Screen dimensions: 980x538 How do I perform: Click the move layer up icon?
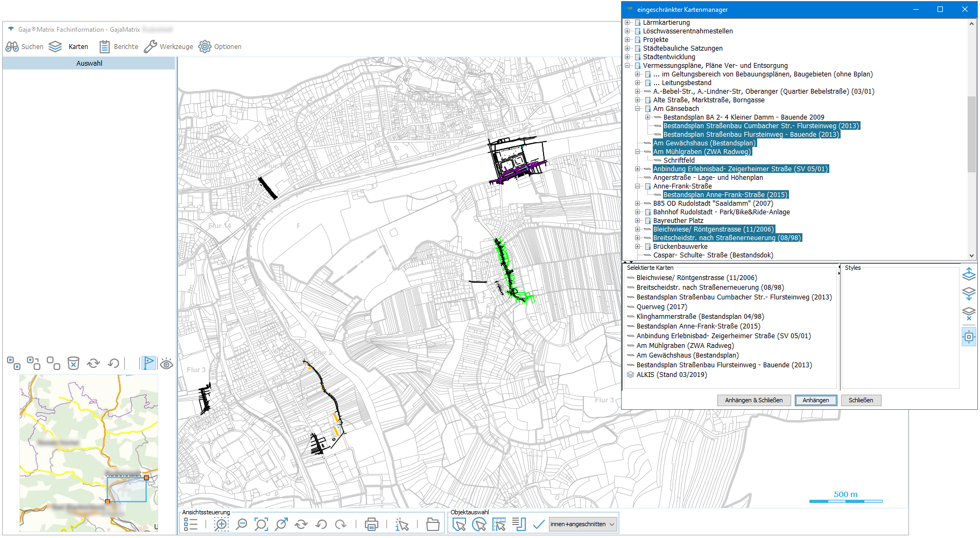[x=969, y=274]
